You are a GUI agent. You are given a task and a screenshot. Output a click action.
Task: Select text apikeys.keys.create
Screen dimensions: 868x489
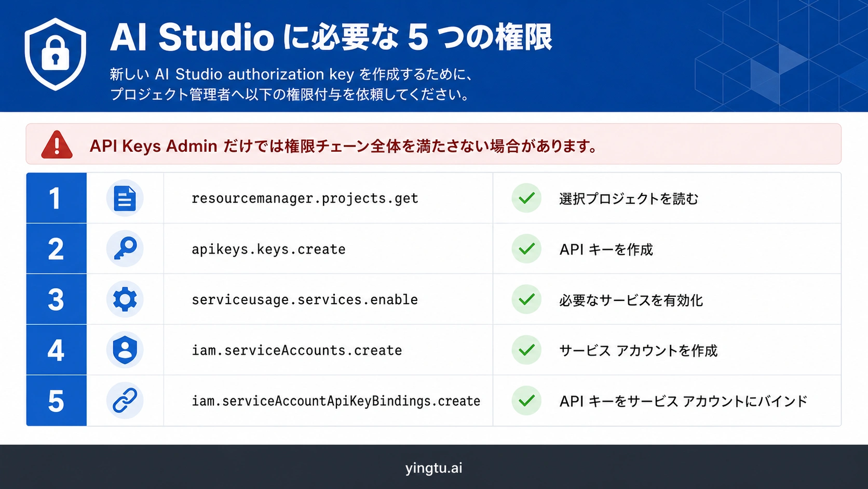point(268,249)
